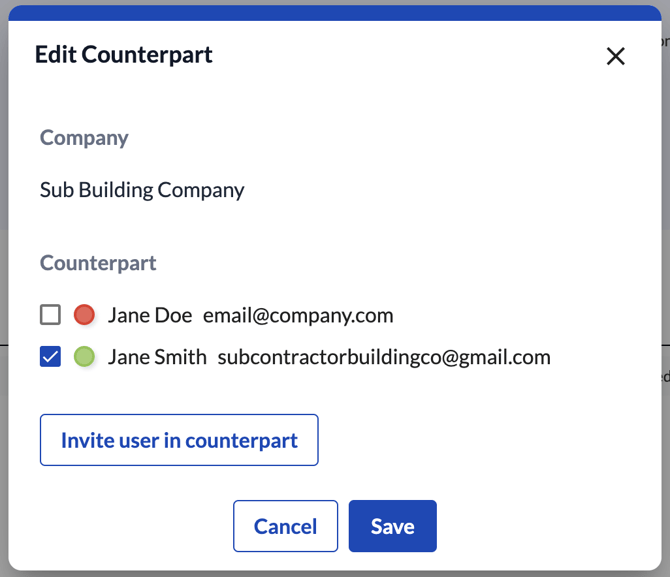Click the Company section heading
670x577 pixels.
(x=84, y=137)
